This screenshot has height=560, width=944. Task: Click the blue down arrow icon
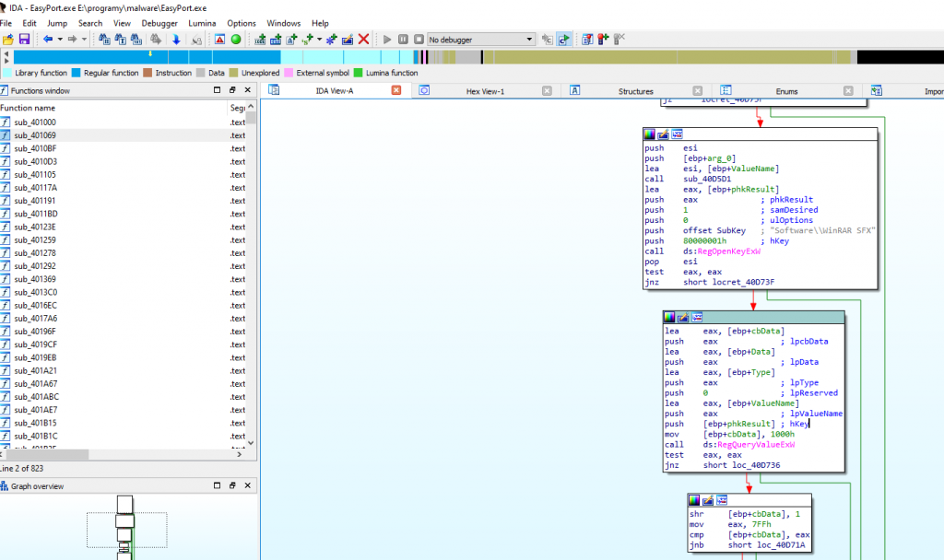pos(176,40)
